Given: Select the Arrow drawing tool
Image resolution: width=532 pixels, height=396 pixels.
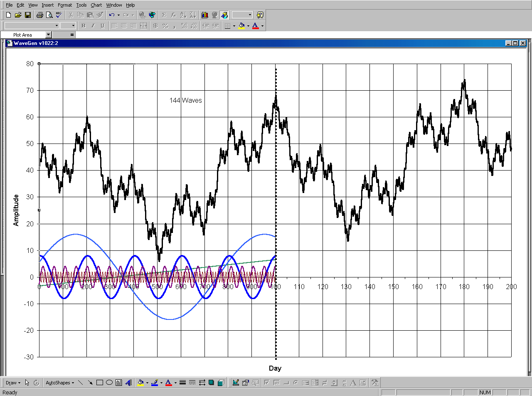Looking at the screenshot, I should coord(90,383).
